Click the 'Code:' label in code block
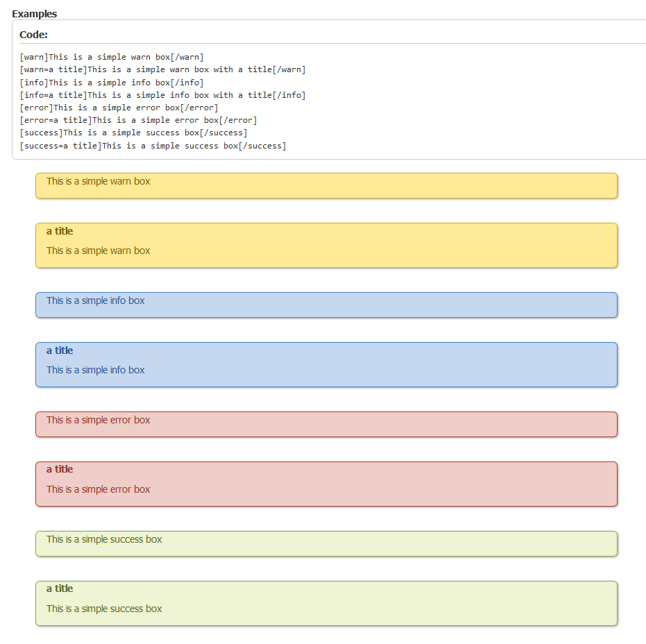This screenshot has width=646, height=644. (33, 35)
